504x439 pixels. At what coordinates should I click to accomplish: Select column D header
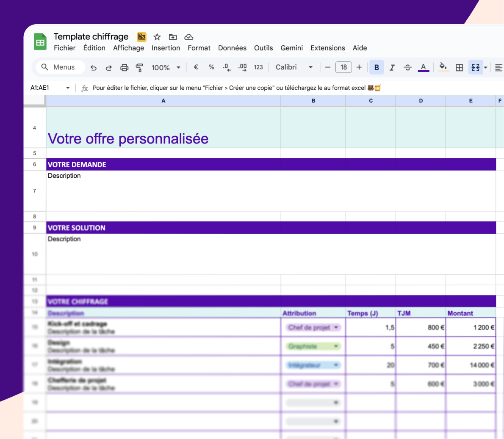coord(421,101)
